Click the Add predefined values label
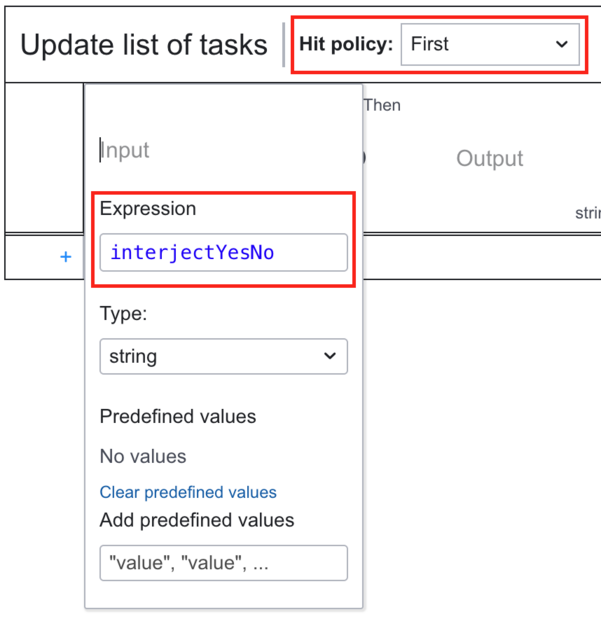The width and height of the screenshot is (601, 626). pos(197,520)
